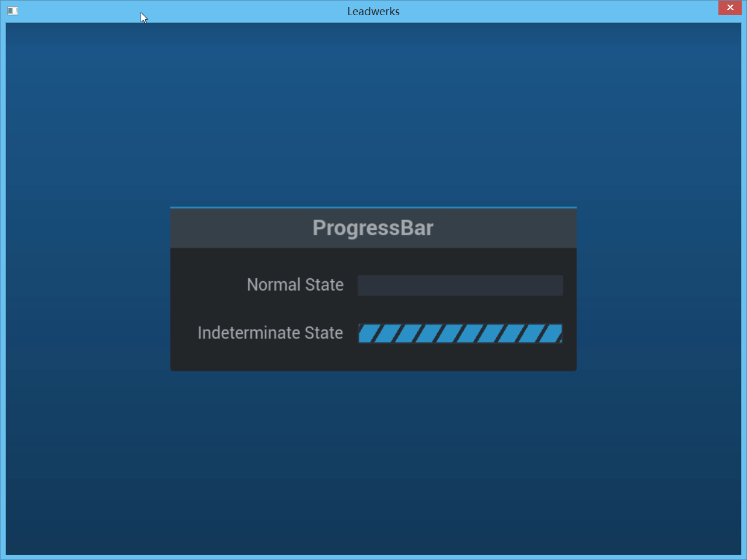
Task: Click the blue background above the ProgressBar panel
Action: tap(373, 117)
